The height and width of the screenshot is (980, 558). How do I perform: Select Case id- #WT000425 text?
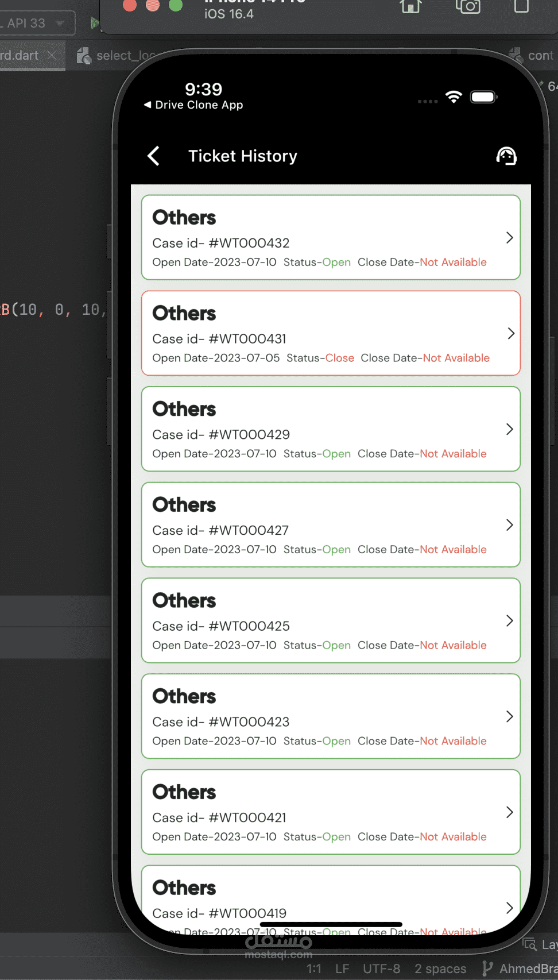pyautogui.click(x=221, y=626)
